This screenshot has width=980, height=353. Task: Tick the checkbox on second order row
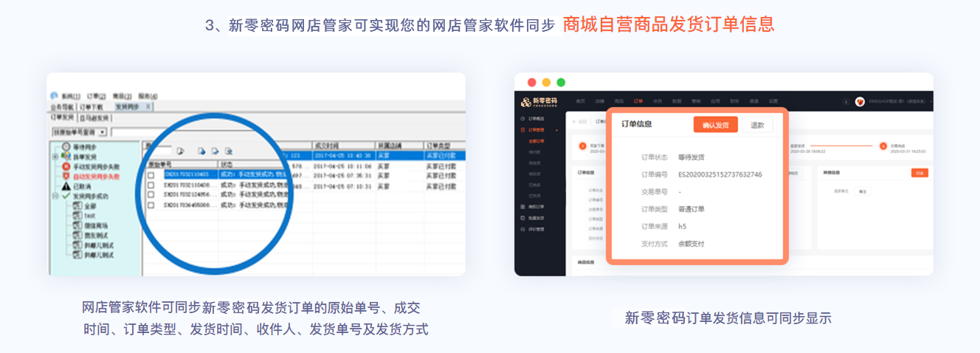[x=151, y=185]
